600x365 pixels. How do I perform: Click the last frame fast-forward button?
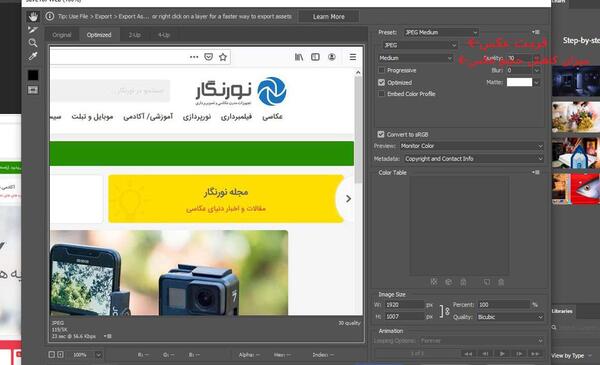coord(535,354)
